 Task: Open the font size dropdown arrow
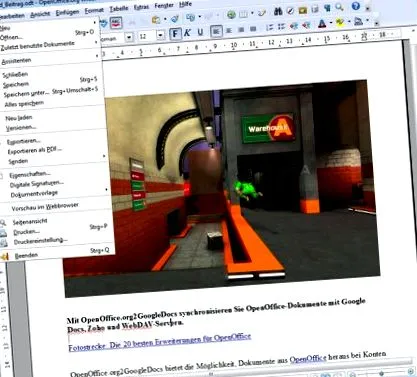coord(161,35)
